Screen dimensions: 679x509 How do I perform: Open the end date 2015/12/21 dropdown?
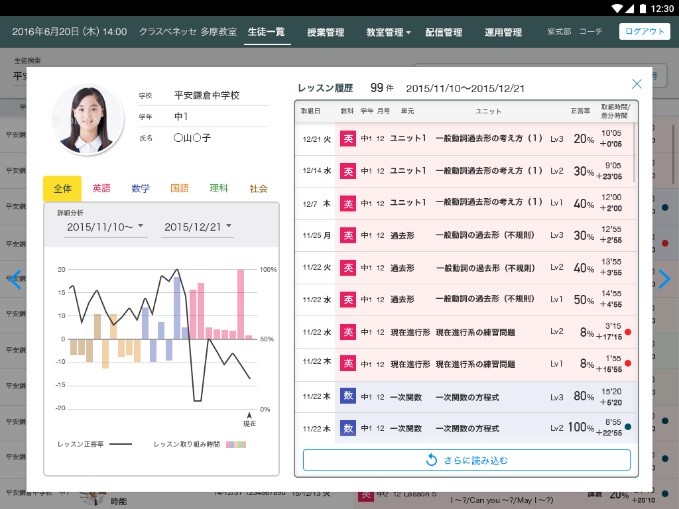pos(197,228)
